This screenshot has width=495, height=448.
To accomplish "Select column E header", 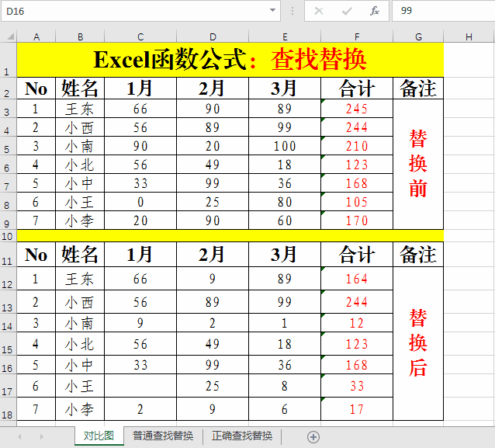I will coord(285,36).
